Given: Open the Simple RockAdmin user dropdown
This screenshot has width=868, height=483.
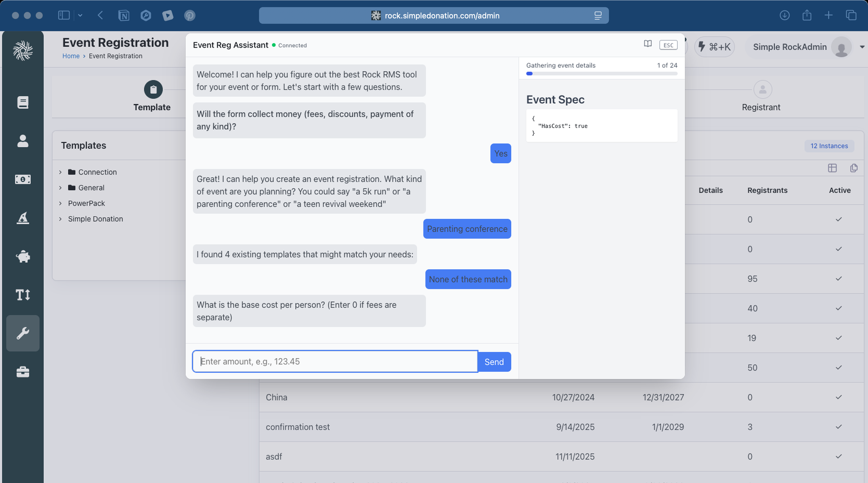Looking at the screenshot, I should (x=805, y=47).
